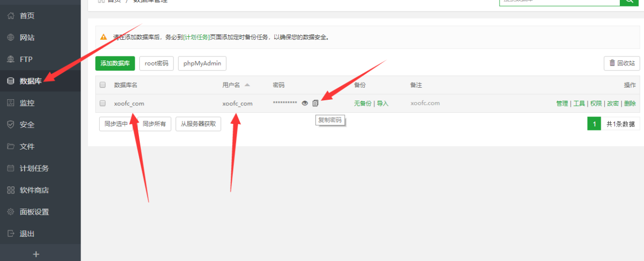Screen dimensions: 644x261
Task: Open the 回收站 recycle bin button
Action: click(622, 63)
